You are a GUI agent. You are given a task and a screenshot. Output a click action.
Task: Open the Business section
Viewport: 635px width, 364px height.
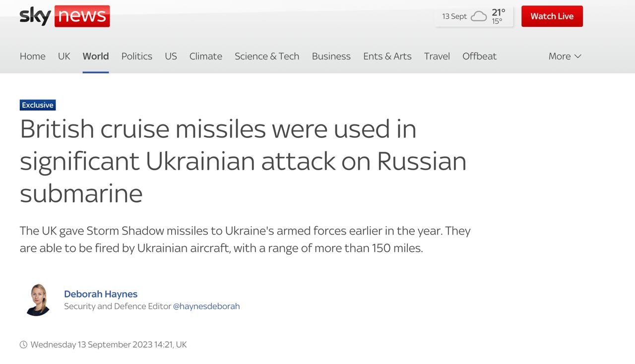pyautogui.click(x=331, y=56)
